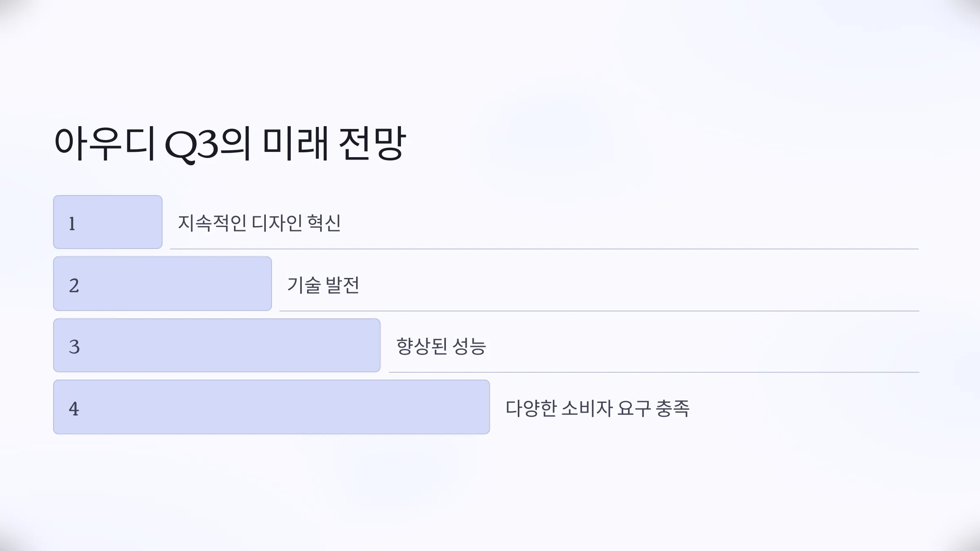Screen dimensions: 980x551
Task: Click the number 3 in the third bar
Action: tap(74, 347)
